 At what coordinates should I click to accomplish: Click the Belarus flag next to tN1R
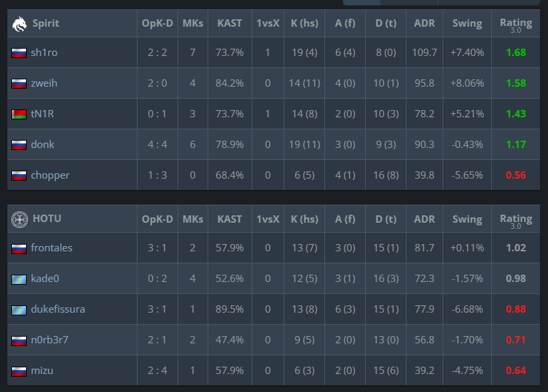tap(19, 115)
